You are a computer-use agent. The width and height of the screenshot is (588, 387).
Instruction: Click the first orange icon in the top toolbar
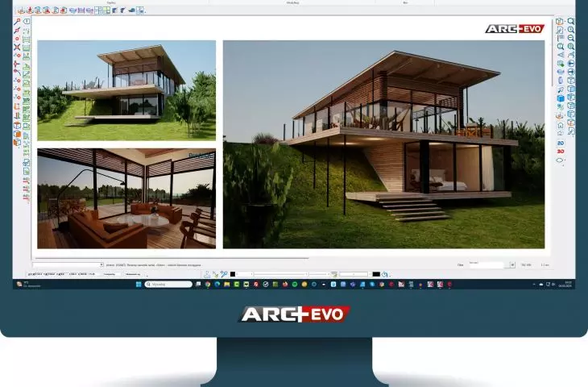click(21, 10)
